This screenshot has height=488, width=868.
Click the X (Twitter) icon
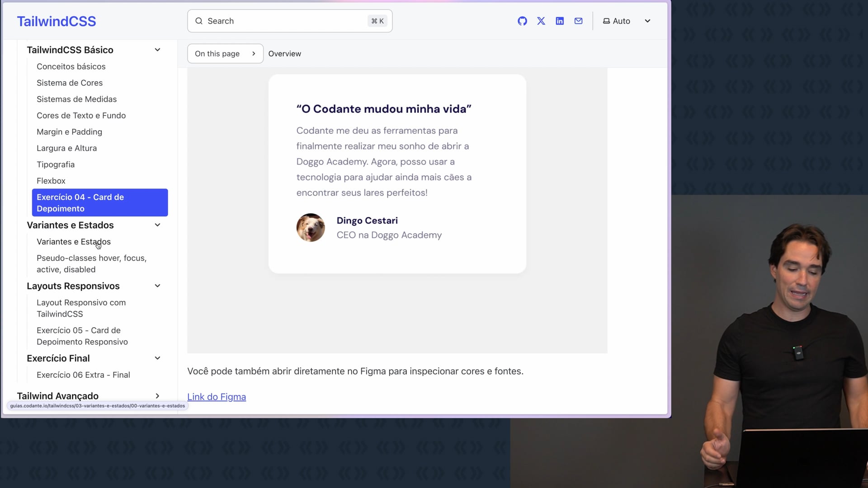pos(541,21)
